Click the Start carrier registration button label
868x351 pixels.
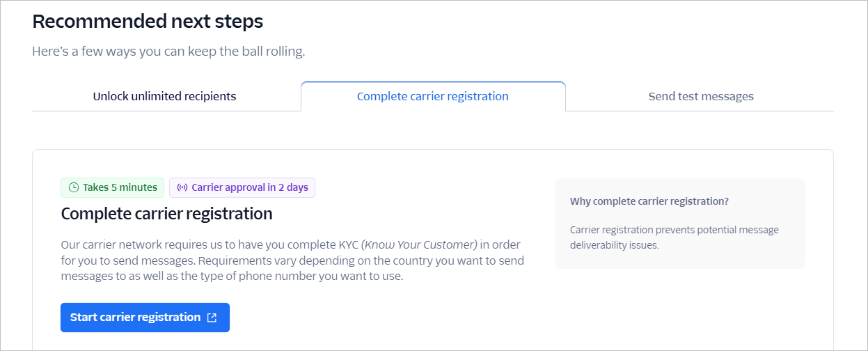(135, 318)
